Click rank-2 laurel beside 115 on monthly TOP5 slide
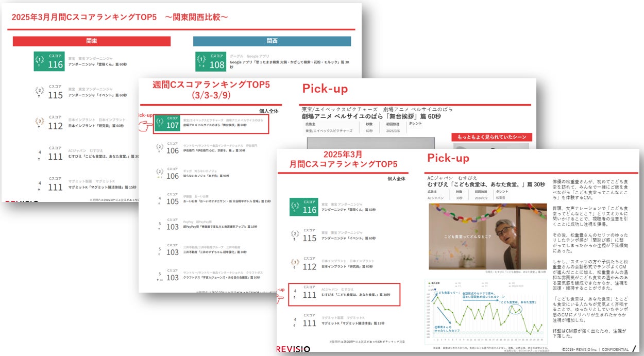Viewport: 644px width, 356px height. [x=295, y=235]
